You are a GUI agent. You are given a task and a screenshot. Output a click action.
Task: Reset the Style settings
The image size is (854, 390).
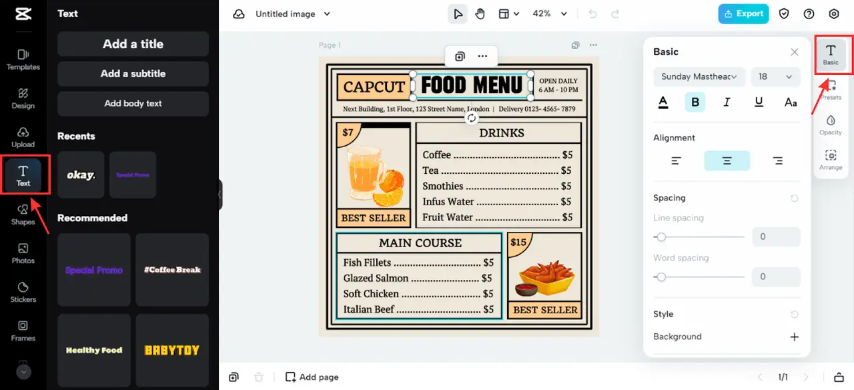click(x=794, y=314)
